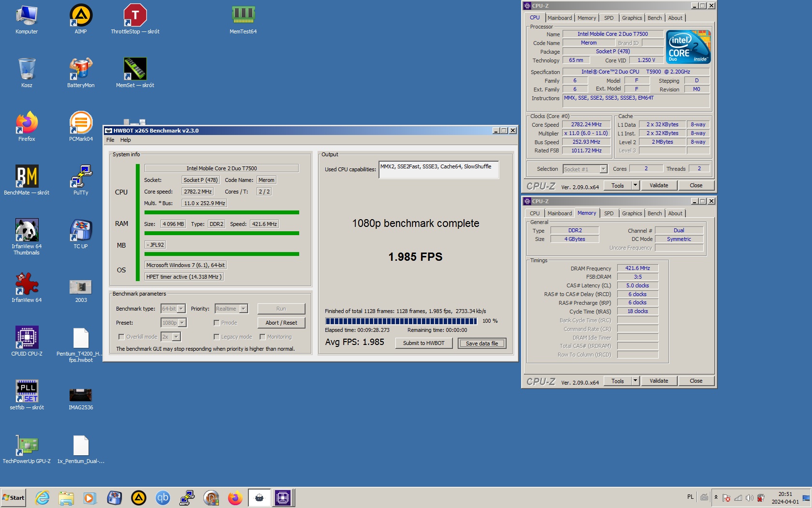Image resolution: width=812 pixels, height=508 pixels.
Task: Click Abort / Reset button
Action: point(281,323)
